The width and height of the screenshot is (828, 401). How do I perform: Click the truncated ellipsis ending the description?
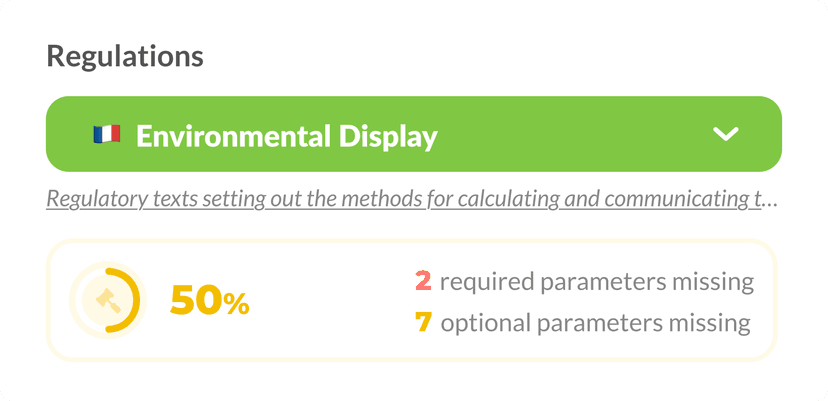click(770, 201)
